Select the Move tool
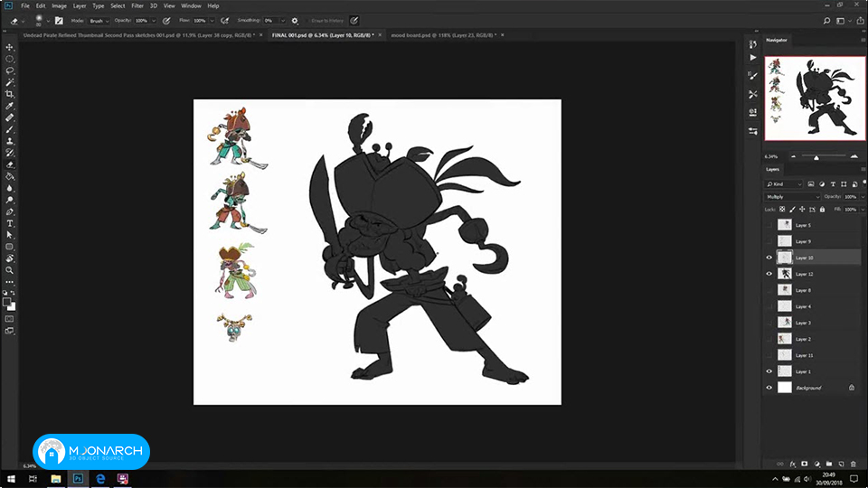The width and height of the screenshot is (868, 488). 9,47
